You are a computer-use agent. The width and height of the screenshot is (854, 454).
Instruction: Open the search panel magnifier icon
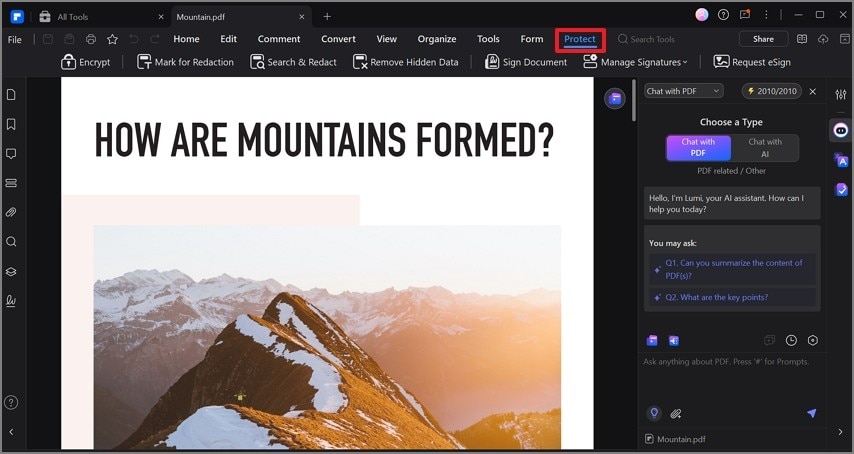tap(11, 242)
